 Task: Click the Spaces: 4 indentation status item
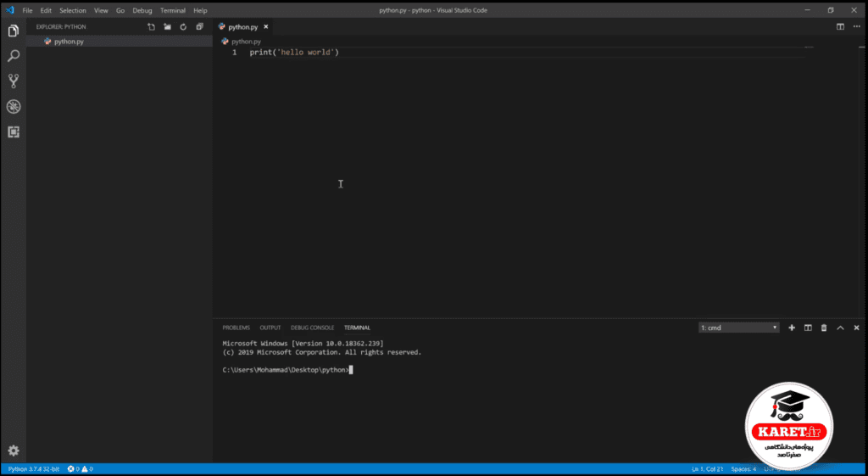743,469
